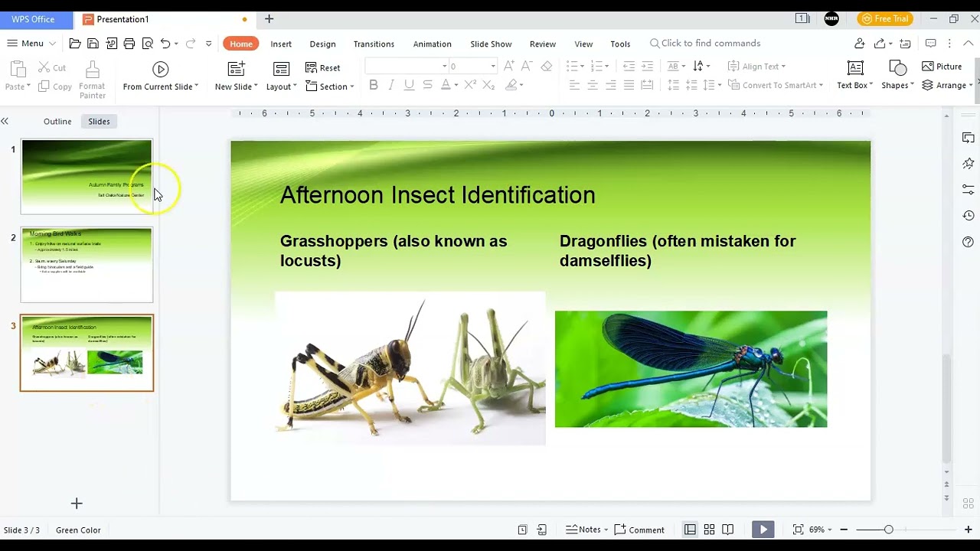Open file using the folder icon
980x551 pixels.
tap(74, 44)
